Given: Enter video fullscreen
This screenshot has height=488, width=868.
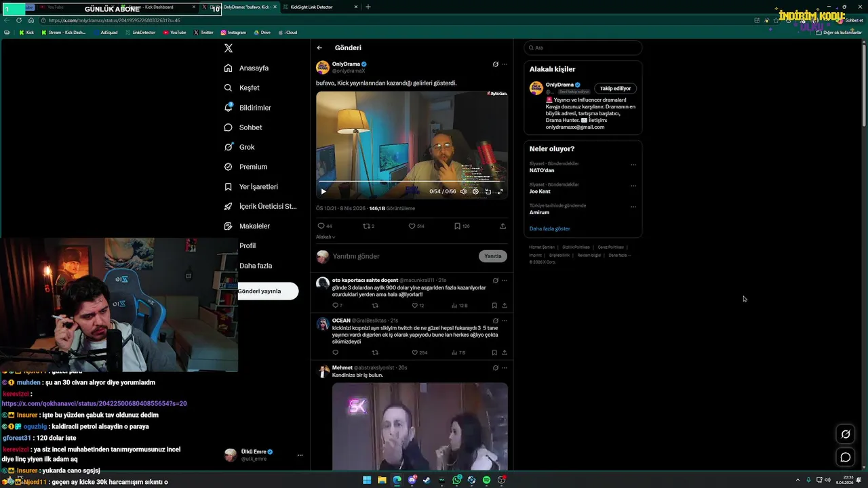Looking at the screenshot, I should 500,191.
